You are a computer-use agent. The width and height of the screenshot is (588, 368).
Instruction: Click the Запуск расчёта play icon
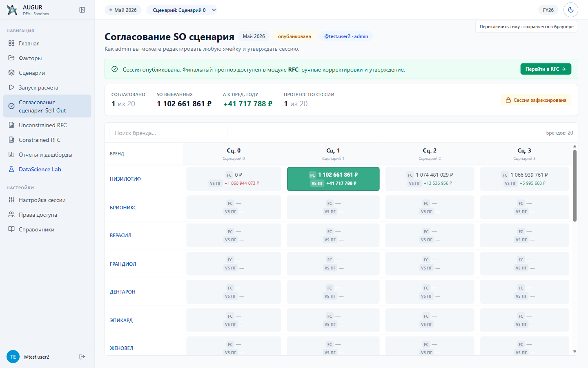[11, 88]
